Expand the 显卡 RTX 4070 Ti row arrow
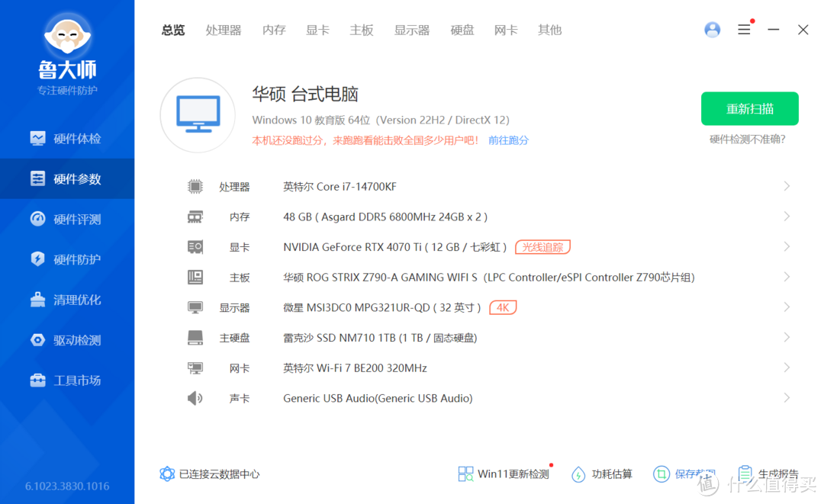 click(x=787, y=247)
